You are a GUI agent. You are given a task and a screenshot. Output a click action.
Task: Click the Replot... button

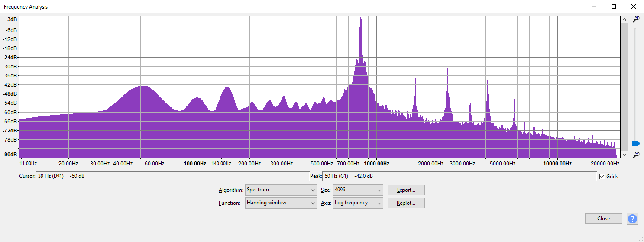coord(406,203)
